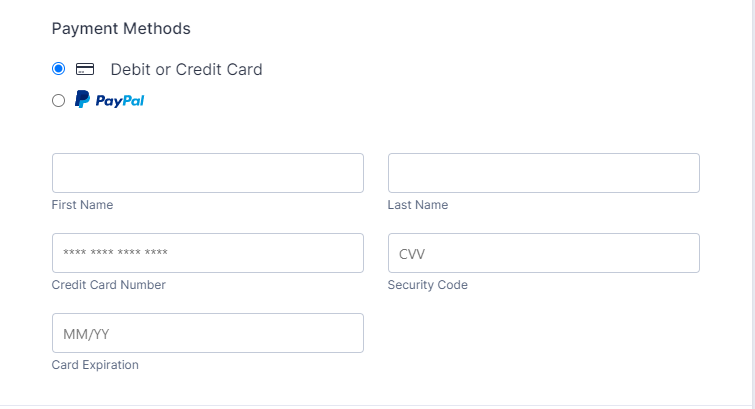
Task: Click the PayPal double-P emblem icon
Action: pyautogui.click(x=82, y=100)
